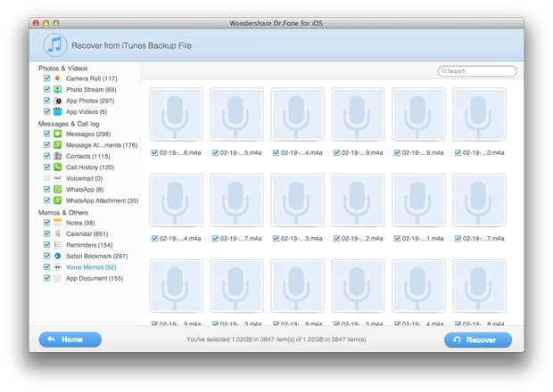Viewport: 553px width, 392px height.
Task: Toggle the Reminders checkbox
Action: (46, 244)
